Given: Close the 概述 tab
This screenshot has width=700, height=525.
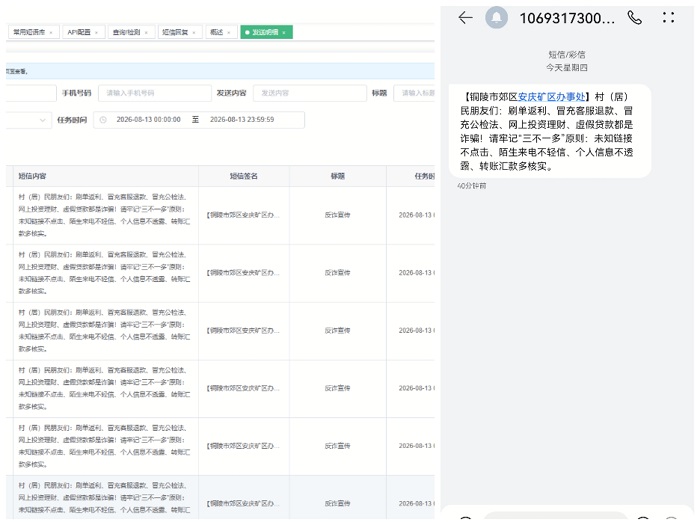Looking at the screenshot, I should coord(229,33).
